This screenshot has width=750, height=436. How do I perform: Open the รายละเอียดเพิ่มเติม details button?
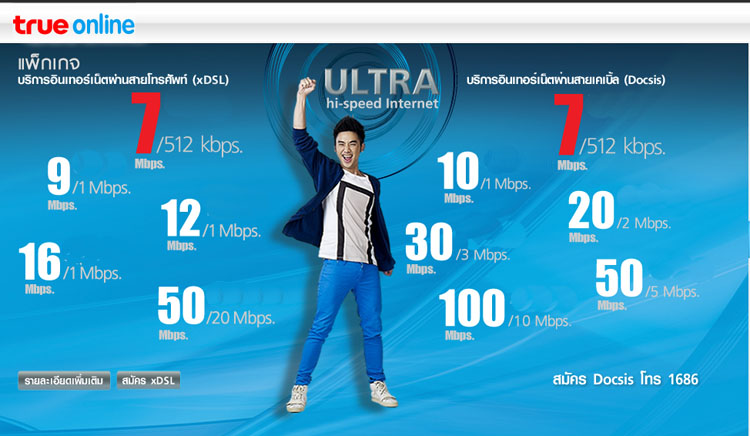[x=64, y=381]
